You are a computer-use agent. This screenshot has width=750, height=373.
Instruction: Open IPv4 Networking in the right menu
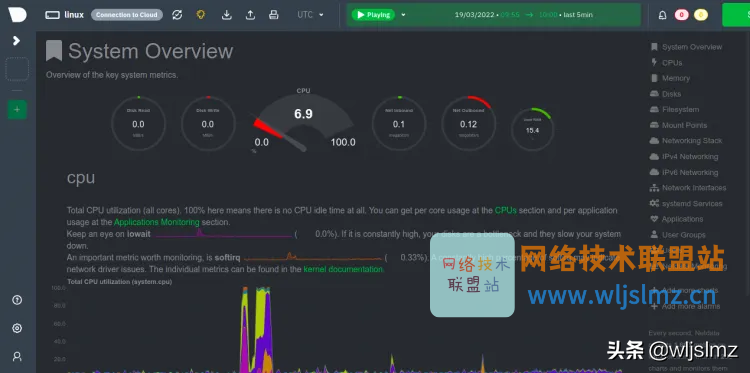[684, 156]
